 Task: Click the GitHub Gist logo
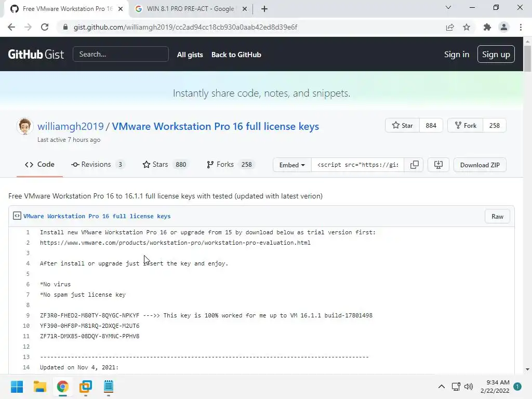[x=36, y=54]
